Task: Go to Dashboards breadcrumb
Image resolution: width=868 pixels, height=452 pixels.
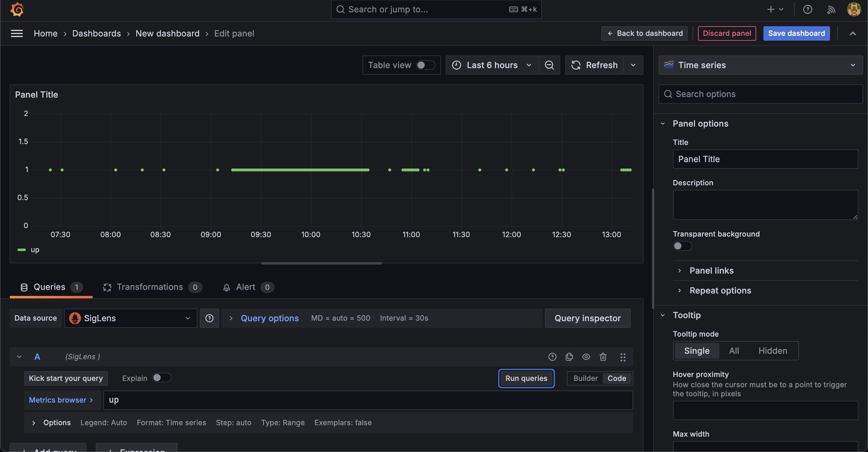Action: [x=96, y=33]
